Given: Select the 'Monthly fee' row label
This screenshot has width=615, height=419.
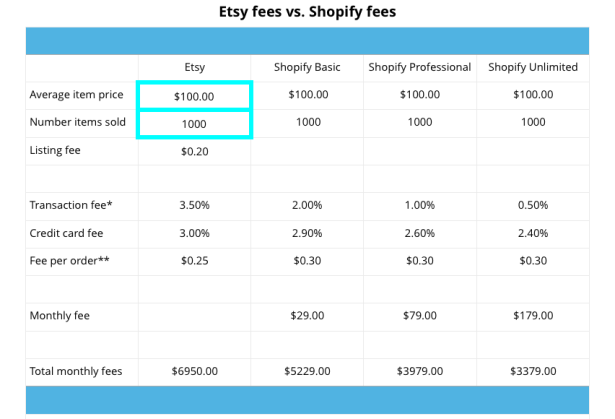Looking at the screenshot, I should pos(60,316).
